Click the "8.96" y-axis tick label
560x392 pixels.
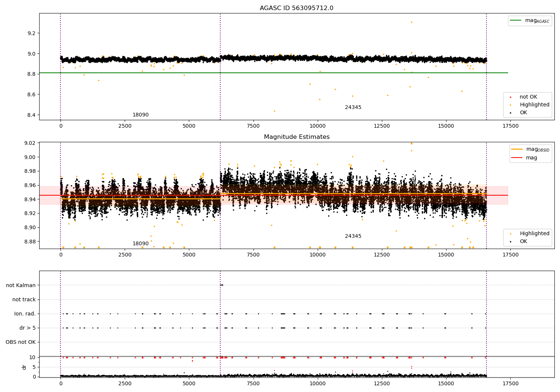(x=30, y=186)
